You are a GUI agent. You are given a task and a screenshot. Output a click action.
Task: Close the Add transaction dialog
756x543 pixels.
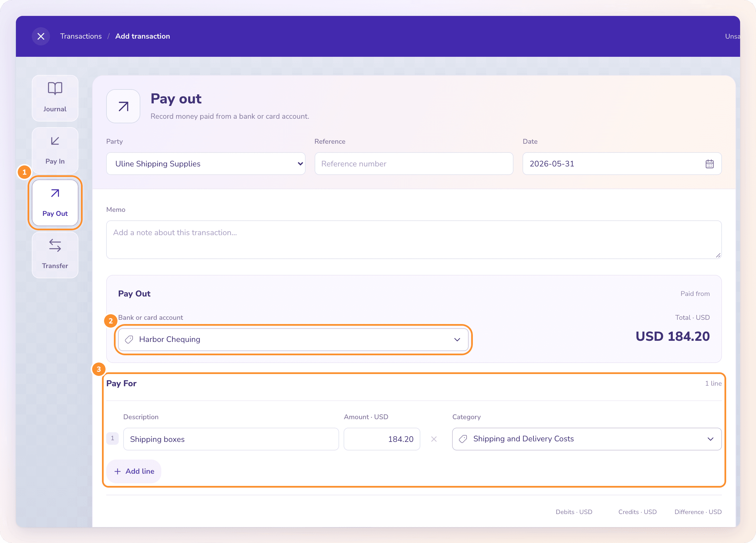(41, 36)
